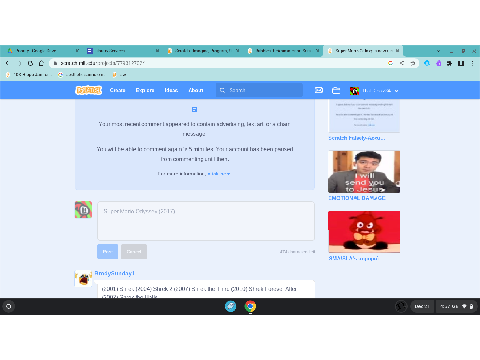This screenshot has height=360, width=480.
Task: Focus the Scratch search field
Action: coord(259,90)
